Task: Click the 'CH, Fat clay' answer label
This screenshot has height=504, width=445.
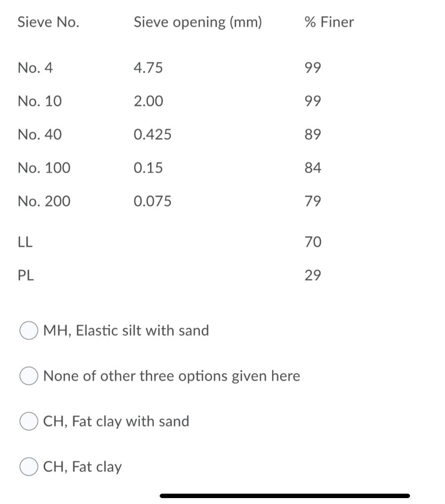Action: tap(83, 466)
